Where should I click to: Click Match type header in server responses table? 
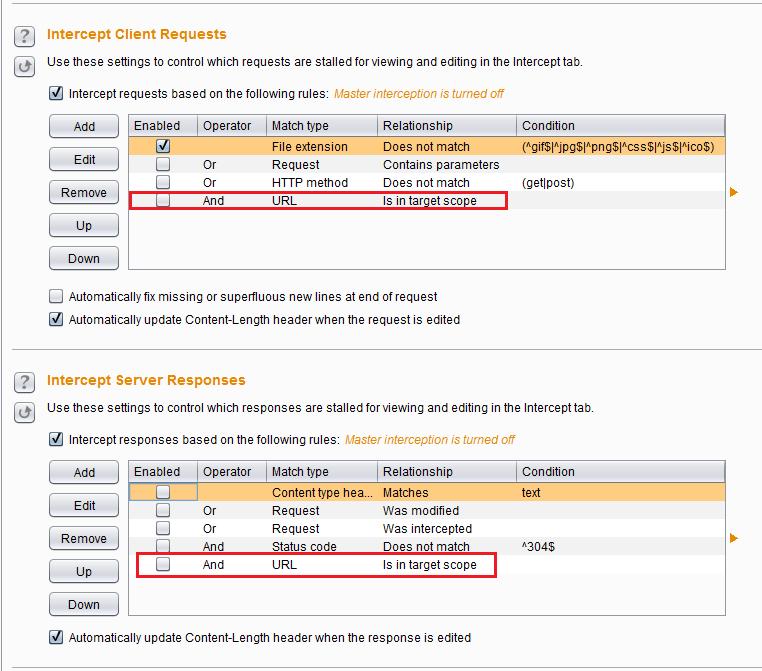tap(322, 472)
